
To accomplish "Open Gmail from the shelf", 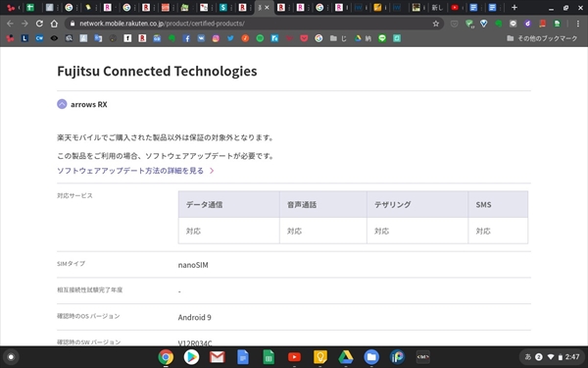I will (218, 357).
